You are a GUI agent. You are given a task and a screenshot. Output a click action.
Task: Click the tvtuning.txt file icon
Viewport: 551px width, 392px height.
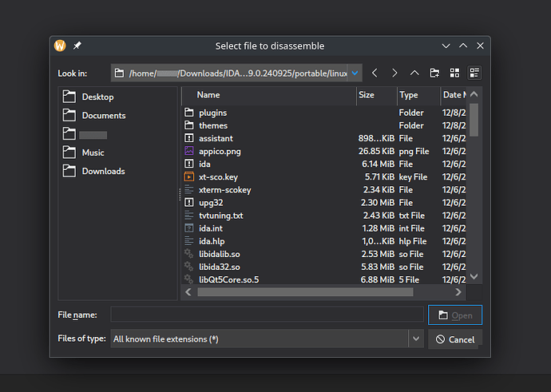pos(189,216)
